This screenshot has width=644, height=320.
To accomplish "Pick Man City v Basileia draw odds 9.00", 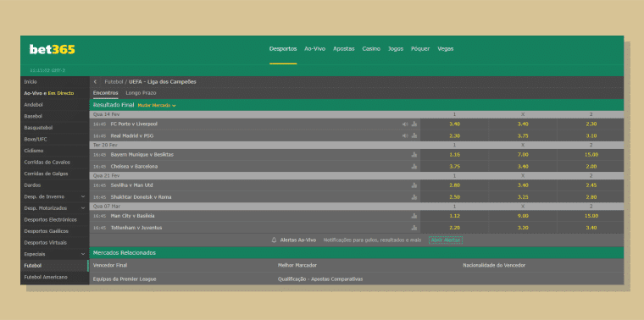I will (x=523, y=216).
